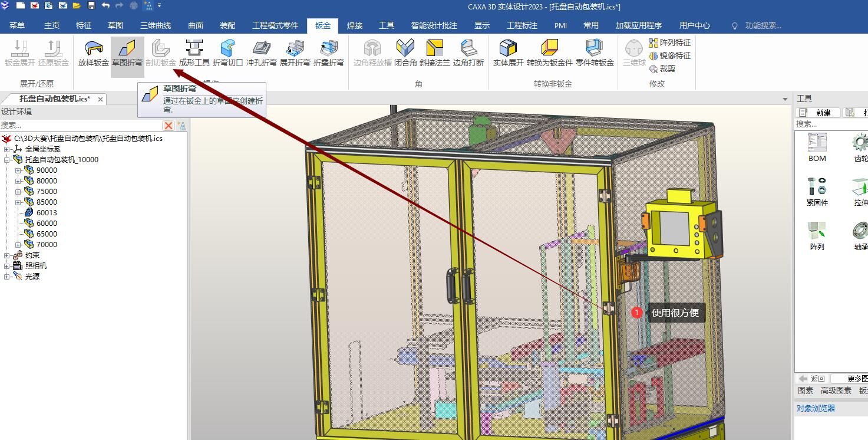The width and height of the screenshot is (868, 440).
Task: Click the save icon in quick access toolbar
Action: point(91,6)
